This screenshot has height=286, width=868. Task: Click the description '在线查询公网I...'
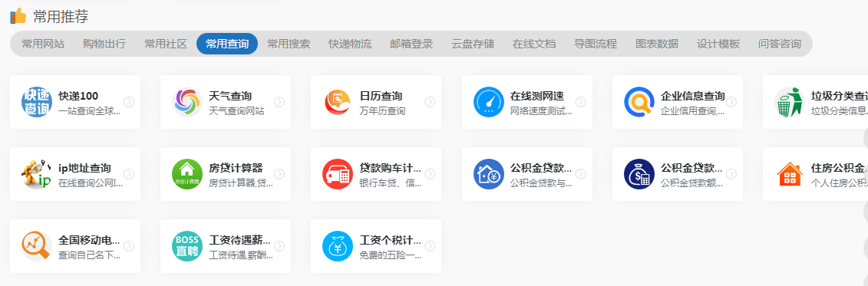(x=91, y=182)
